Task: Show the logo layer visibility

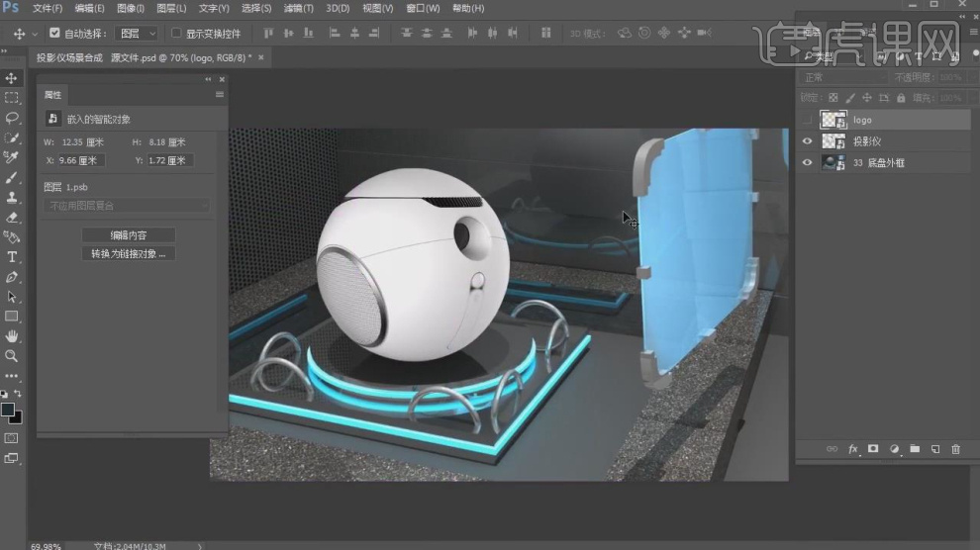Action: (x=807, y=120)
